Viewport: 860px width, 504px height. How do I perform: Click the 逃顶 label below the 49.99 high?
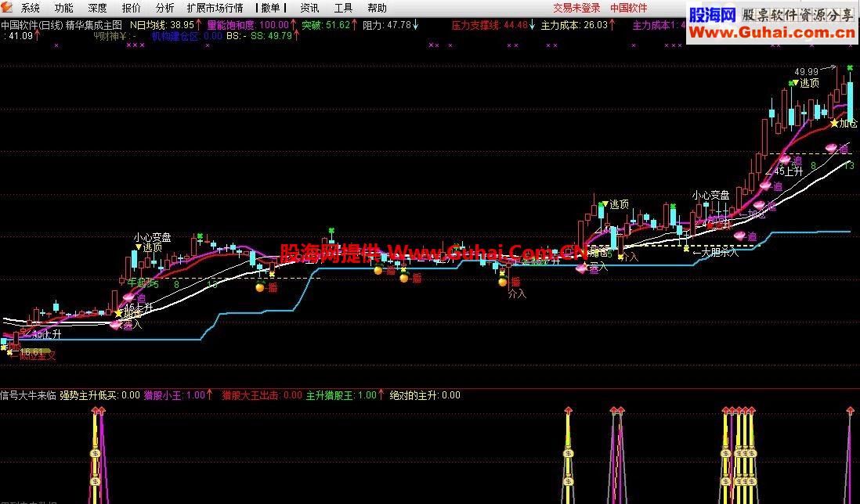pos(810,83)
